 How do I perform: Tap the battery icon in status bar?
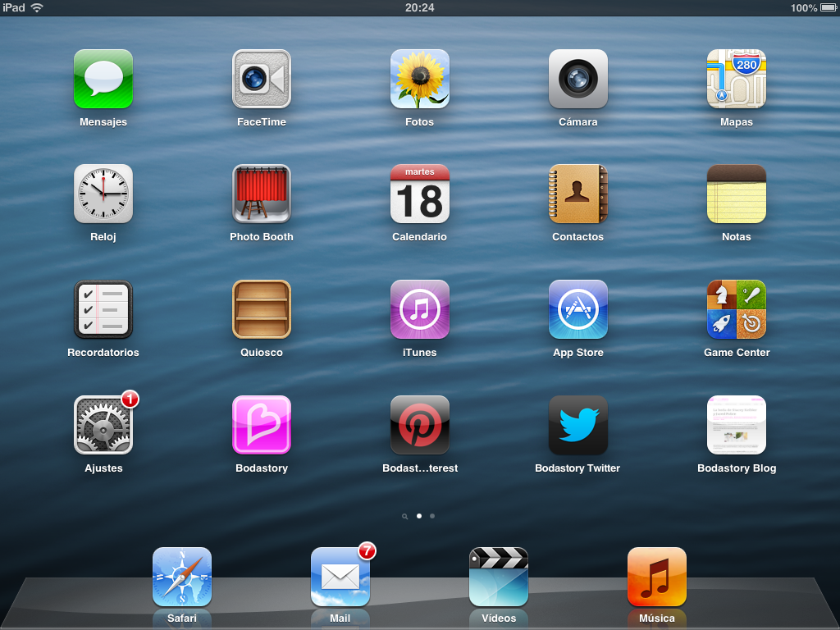click(829, 7)
